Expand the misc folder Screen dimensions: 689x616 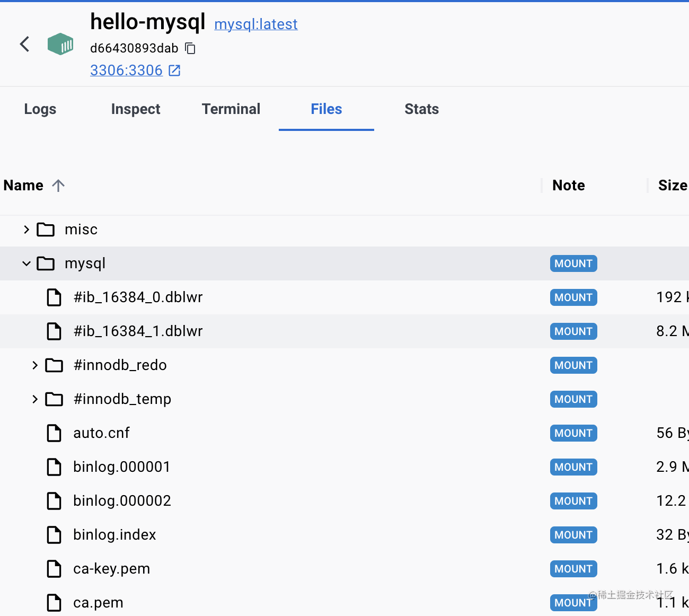pyautogui.click(x=26, y=230)
